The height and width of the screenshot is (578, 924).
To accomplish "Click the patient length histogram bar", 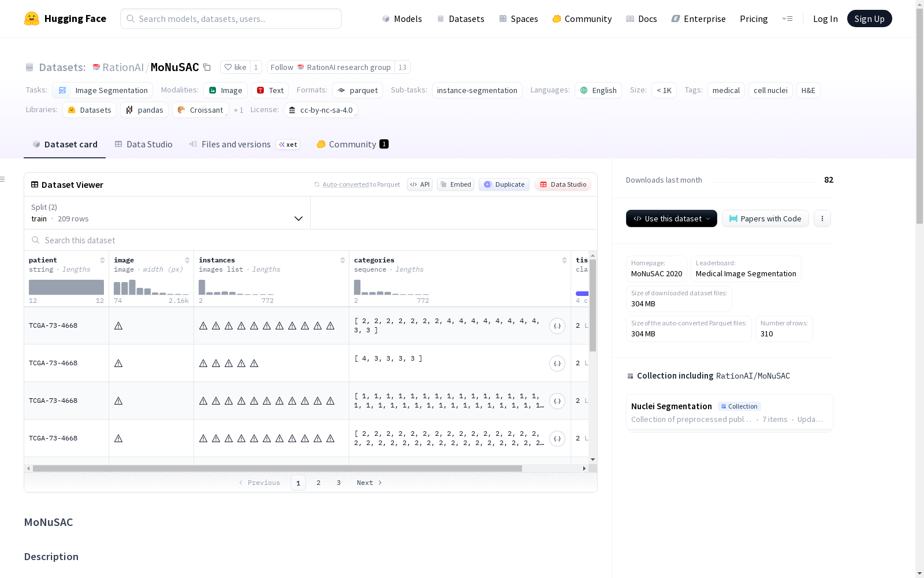I will tap(66, 287).
